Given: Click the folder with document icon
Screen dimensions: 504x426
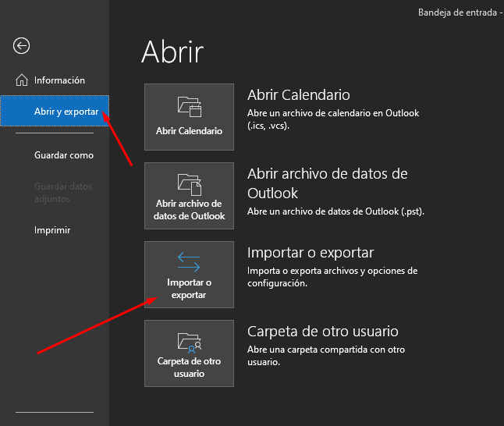Looking at the screenshot, I should click(190, 185).
